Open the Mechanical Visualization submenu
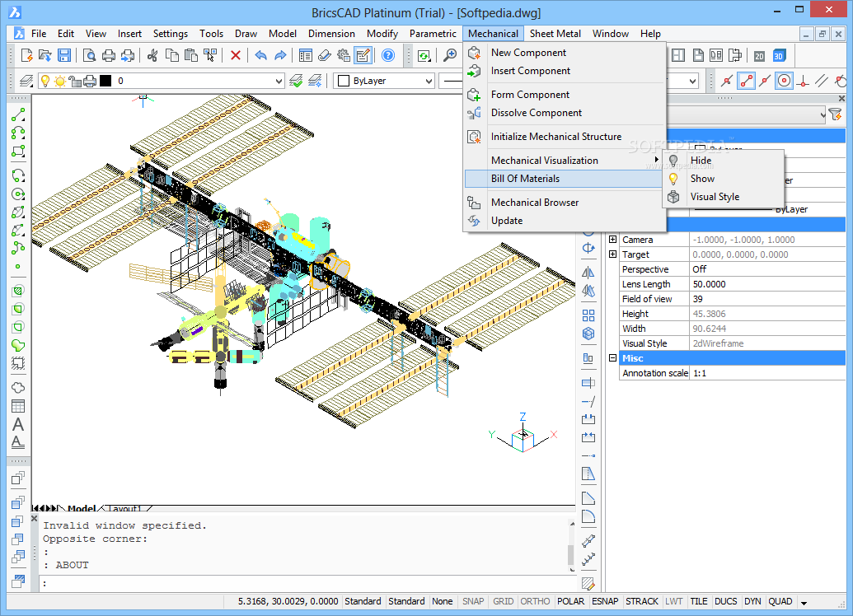This screenshot has height=616, width=853. (563, 161)
